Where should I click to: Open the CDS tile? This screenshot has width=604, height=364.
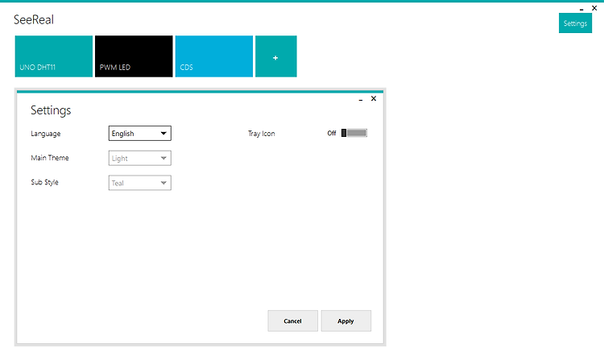point(213,56)
